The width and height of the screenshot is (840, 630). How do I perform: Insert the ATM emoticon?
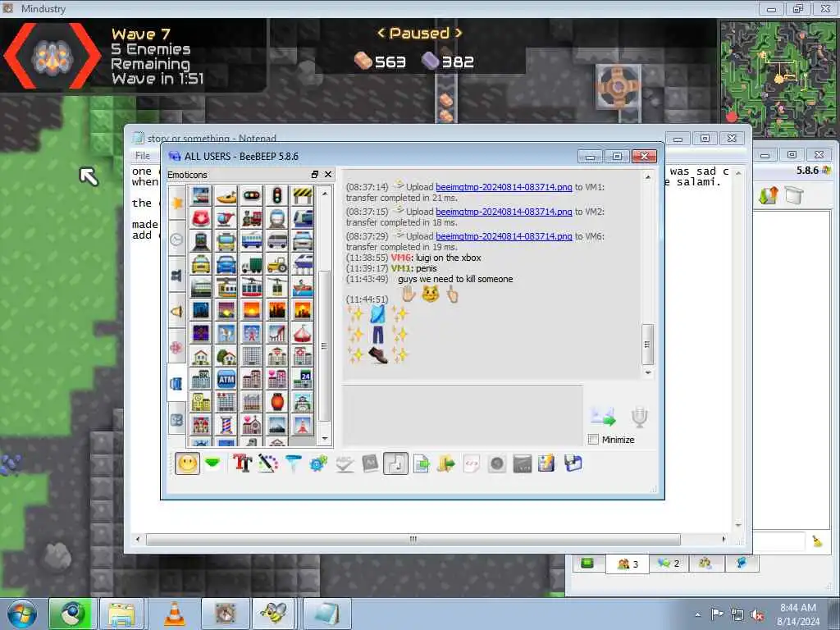[226, 379]
